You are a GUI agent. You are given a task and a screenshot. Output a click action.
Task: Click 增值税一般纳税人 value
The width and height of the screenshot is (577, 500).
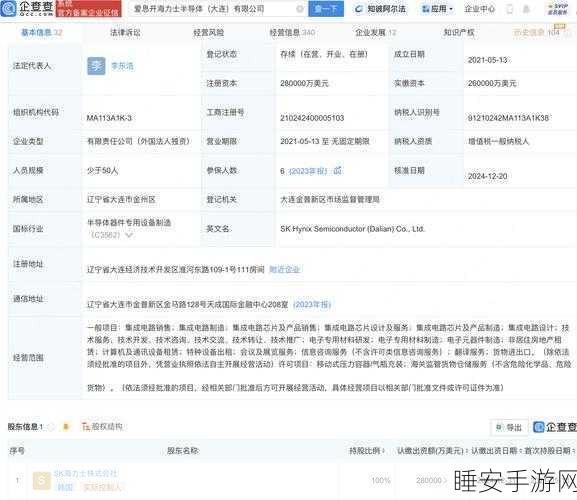click(x=498, y=141)
